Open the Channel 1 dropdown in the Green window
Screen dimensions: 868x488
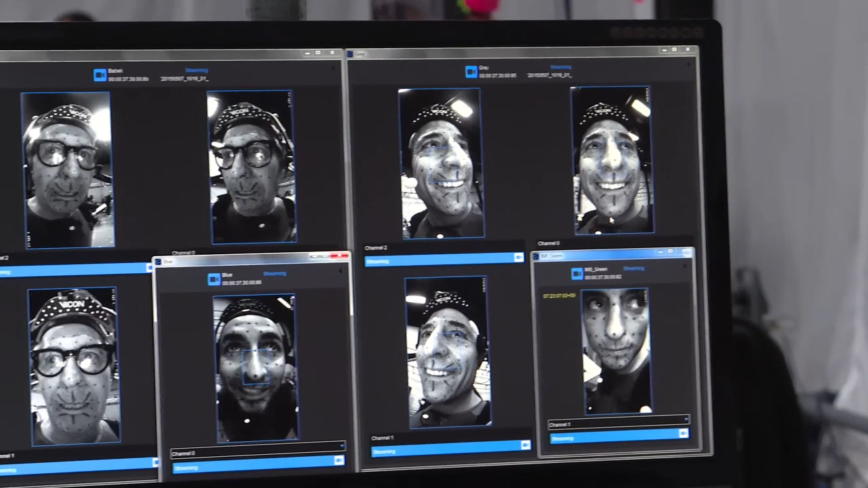tap(618, 424)
